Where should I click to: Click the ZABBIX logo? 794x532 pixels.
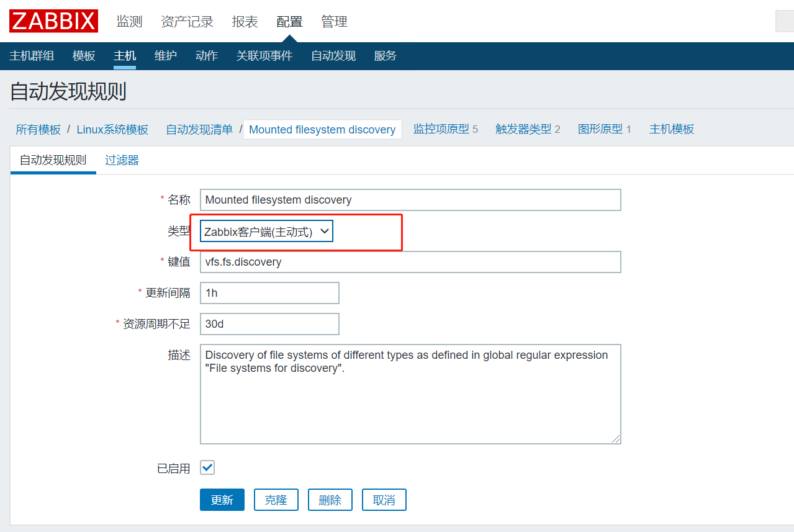(53, 21)
